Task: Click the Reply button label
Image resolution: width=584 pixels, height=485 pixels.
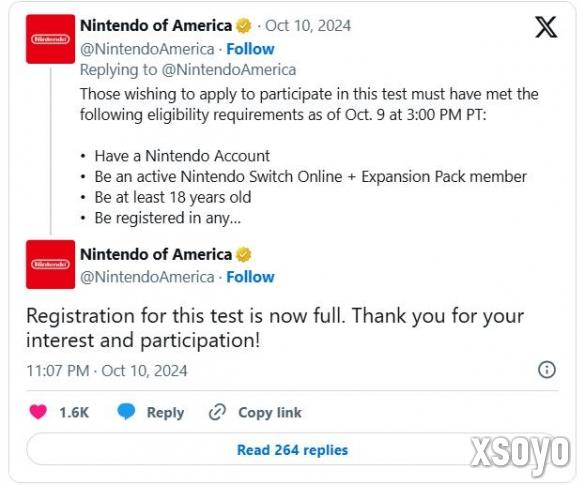Action: pyautogui.click(x=165, y=412)
